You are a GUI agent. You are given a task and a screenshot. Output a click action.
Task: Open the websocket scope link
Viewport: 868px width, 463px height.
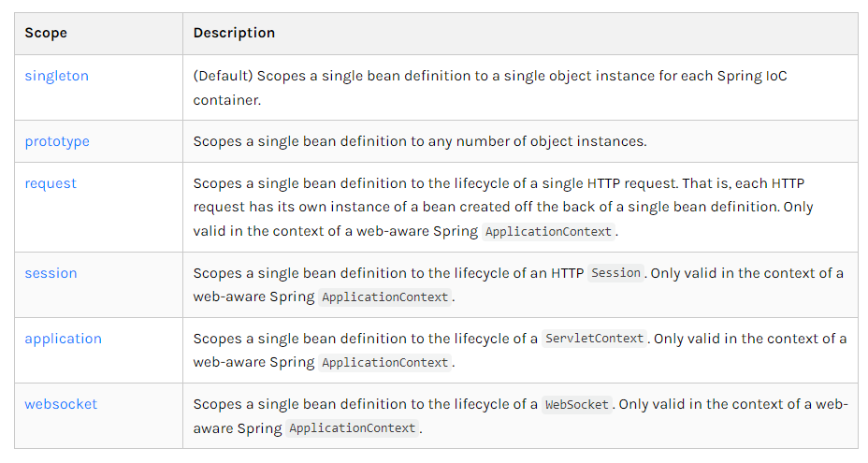tap(61, 404)
